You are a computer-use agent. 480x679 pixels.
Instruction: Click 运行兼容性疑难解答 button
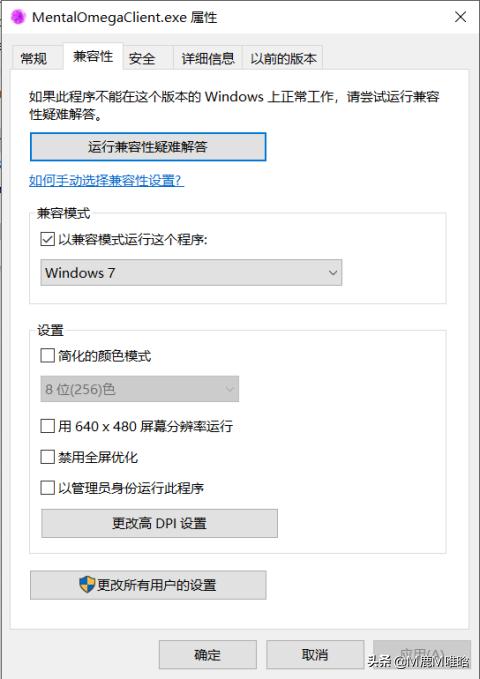pos(148,147)
